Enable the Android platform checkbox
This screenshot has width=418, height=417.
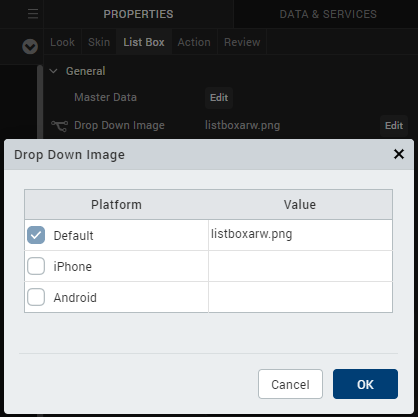[x=36, y=297]
